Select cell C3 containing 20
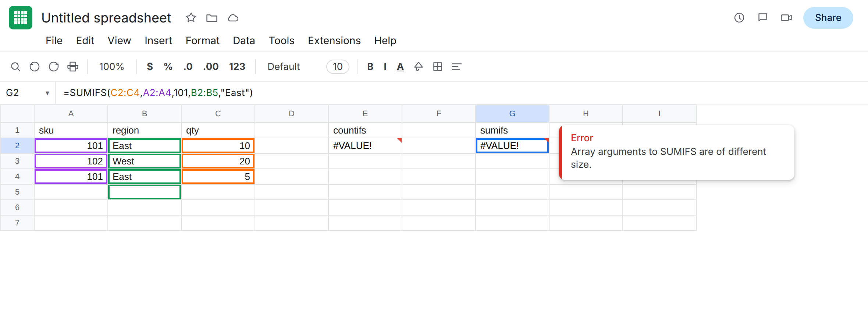Screen dimensions: 868x309 point(218,161)
